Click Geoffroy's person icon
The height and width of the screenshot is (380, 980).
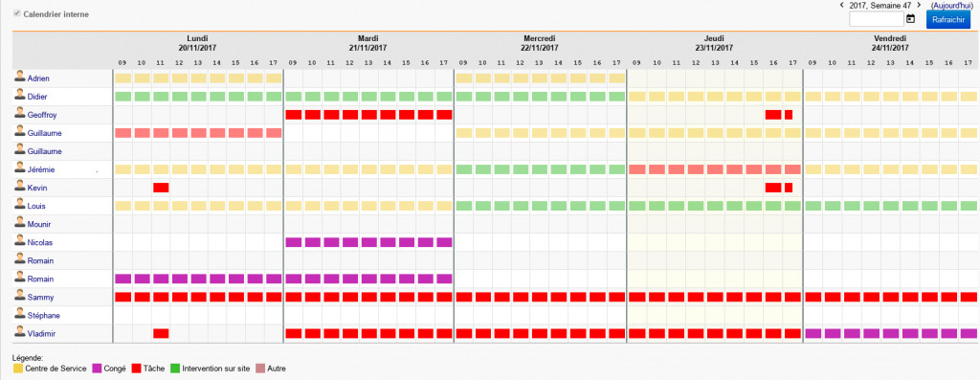(x=20, y=114)
